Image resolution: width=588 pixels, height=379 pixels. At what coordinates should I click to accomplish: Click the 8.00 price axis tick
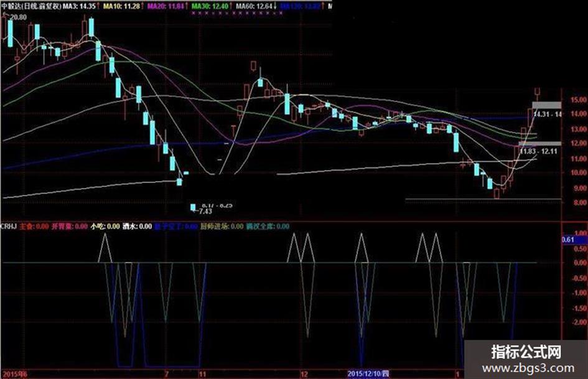coord(579,202)
